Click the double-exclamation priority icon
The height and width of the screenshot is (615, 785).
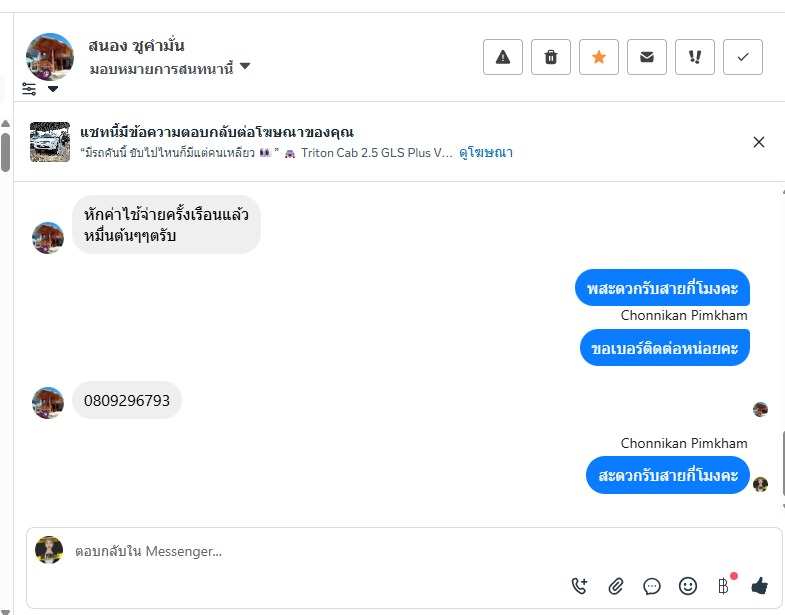coord(695,57)
